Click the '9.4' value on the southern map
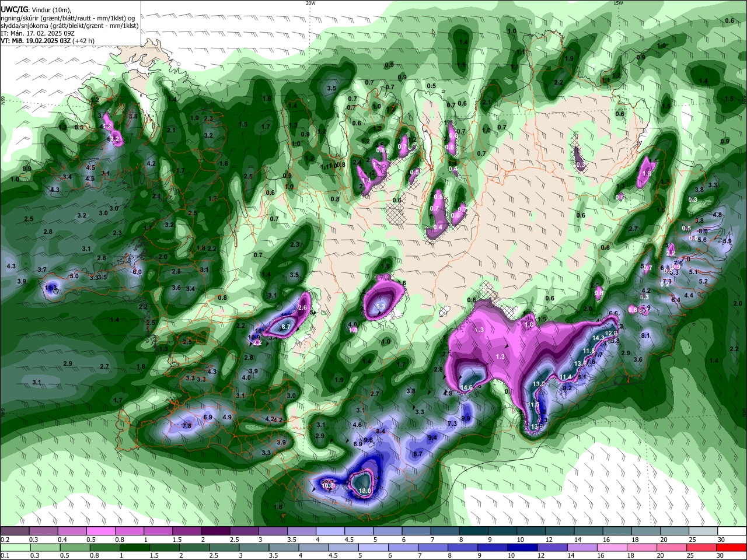747x560 pixels. [432, 437]
